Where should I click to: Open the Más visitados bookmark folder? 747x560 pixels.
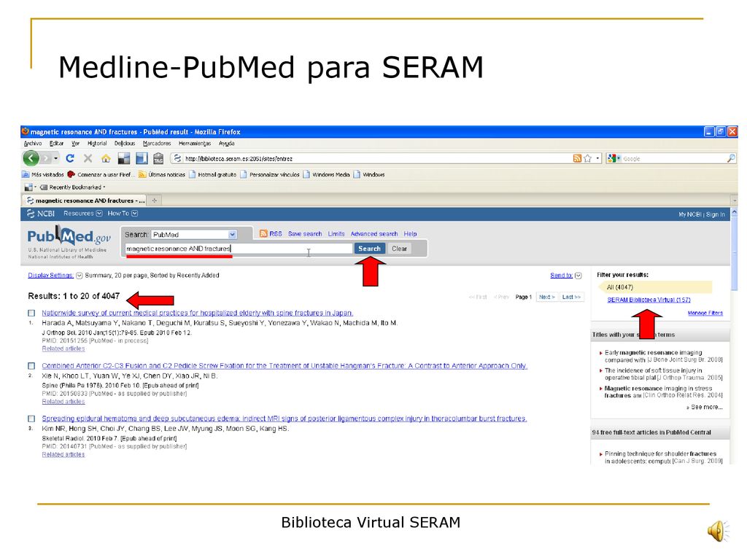[x=43, y=174]
